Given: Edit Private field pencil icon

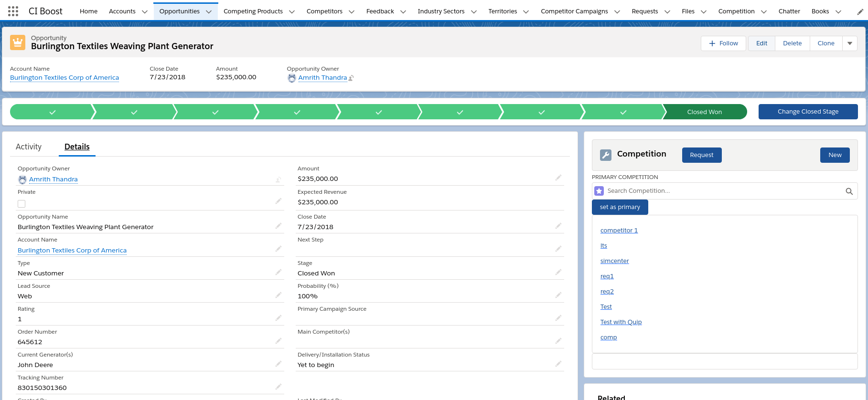Looking at the screenshot, I should (278, 201).
